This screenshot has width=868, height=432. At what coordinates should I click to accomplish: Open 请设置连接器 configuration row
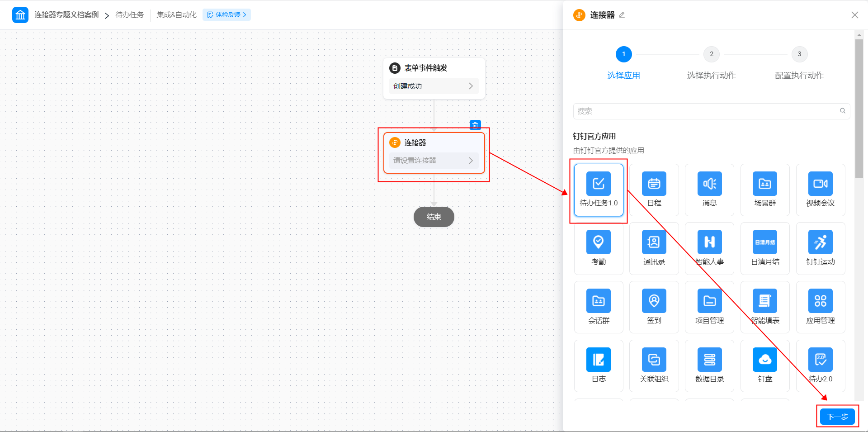tap(434, 161)
